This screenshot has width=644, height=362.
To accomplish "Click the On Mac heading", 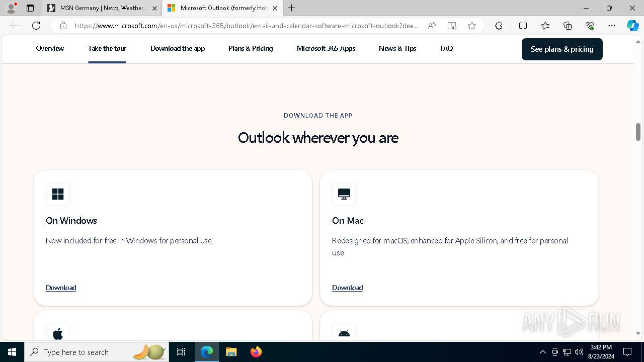I will tap(348, 221).
